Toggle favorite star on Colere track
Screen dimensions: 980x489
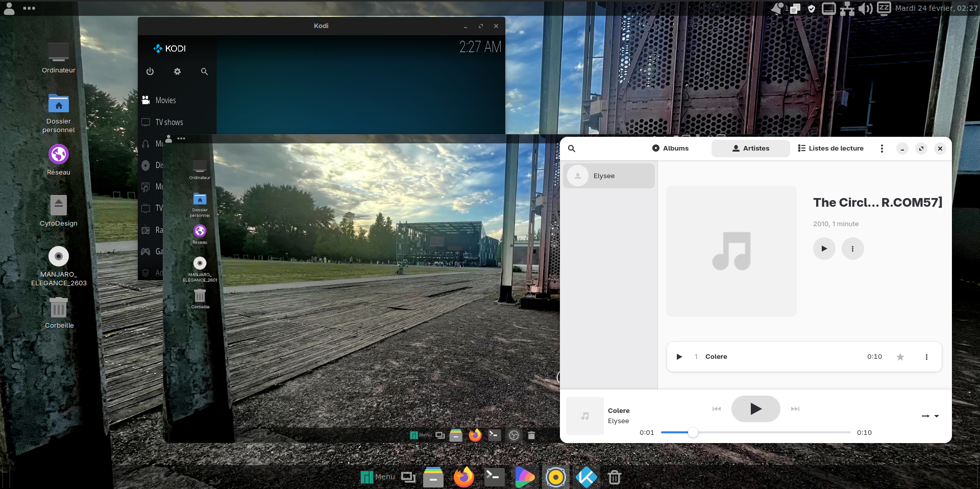(x=900, y=357)
